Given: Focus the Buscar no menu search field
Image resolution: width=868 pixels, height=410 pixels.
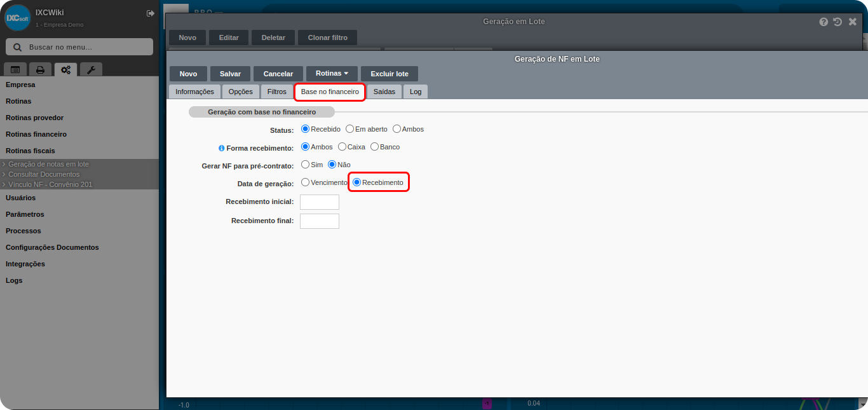Looking at the screenshot, I should 79,47.
